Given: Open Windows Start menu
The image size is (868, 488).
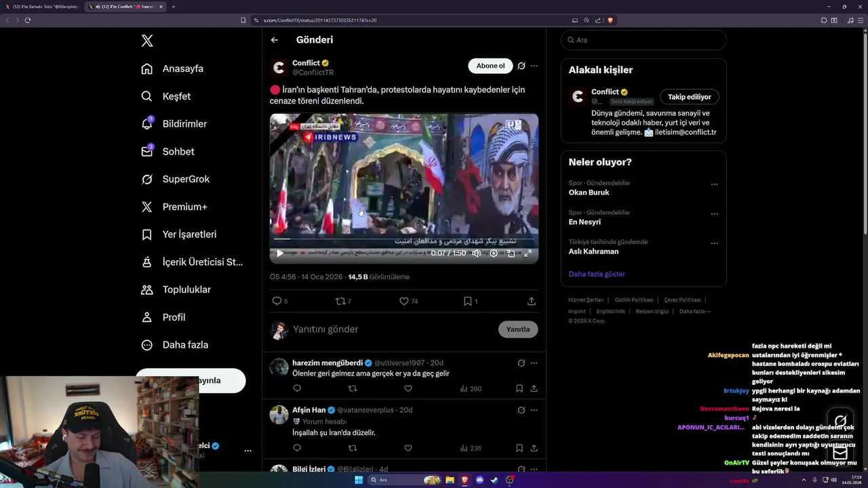Looking at the screenshot, I should (359, 480).
